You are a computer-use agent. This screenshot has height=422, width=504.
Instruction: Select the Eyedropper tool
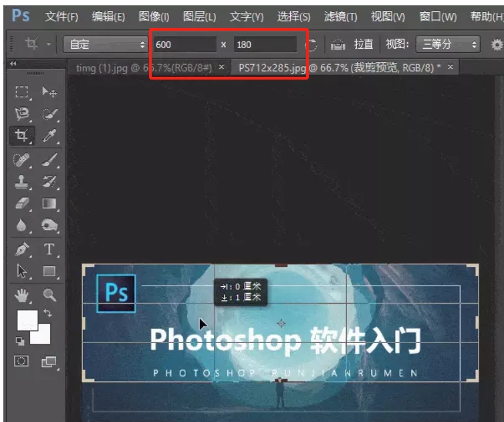[x=49, y=135]
